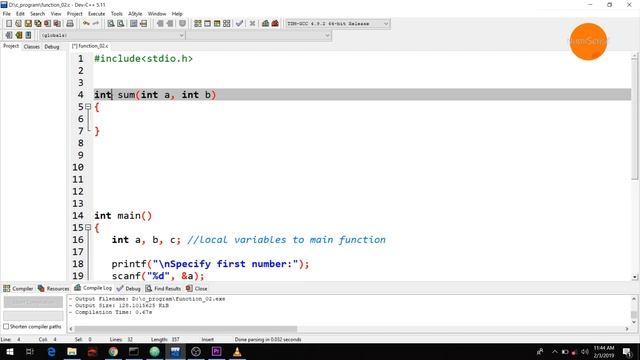Screen dimensions: 640x360
Task: Open the Execute menu
Action: point(96,13)
